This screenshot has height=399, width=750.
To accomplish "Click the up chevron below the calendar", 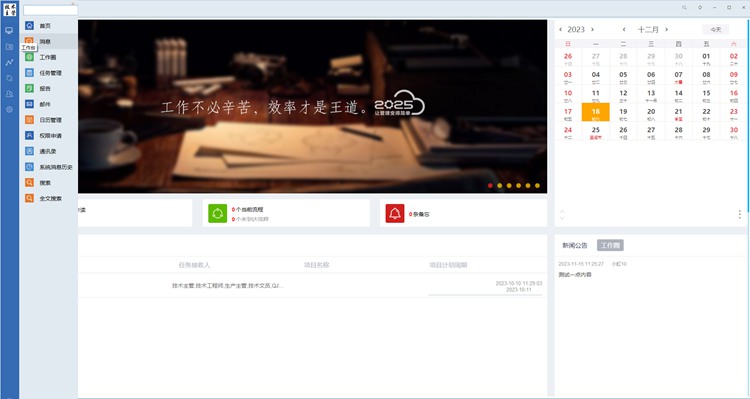I will coord(562,211).
